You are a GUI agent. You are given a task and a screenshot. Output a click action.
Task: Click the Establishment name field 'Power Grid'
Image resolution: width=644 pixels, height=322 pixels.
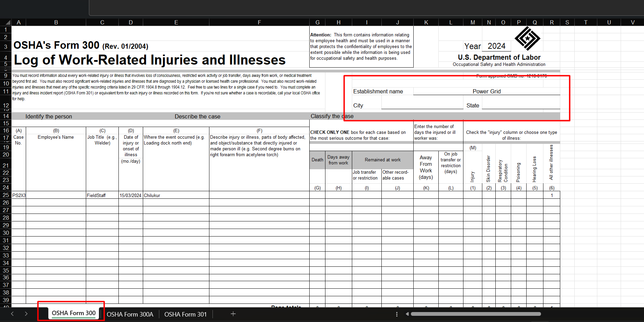pyautogui.click(x=486, y=91)
